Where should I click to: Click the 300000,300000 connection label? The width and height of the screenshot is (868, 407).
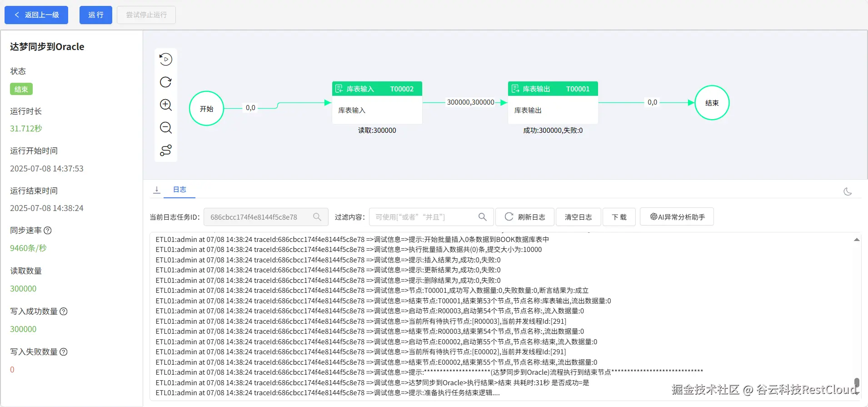470,102
